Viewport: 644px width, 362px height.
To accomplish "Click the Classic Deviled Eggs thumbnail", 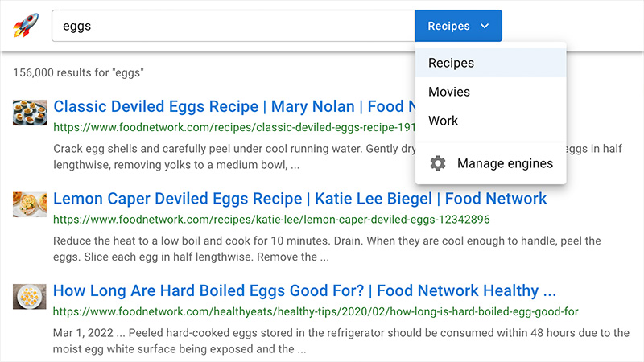I will [x=30, y=113].
